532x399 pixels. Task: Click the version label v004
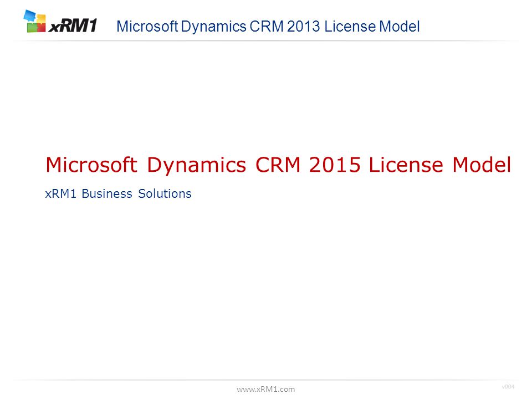tap(508, 386)
